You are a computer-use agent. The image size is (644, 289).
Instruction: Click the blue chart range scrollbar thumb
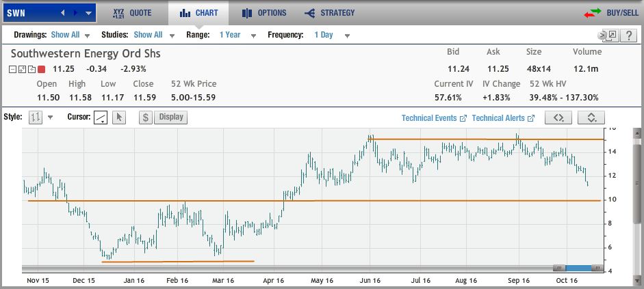tap(578, 268)
